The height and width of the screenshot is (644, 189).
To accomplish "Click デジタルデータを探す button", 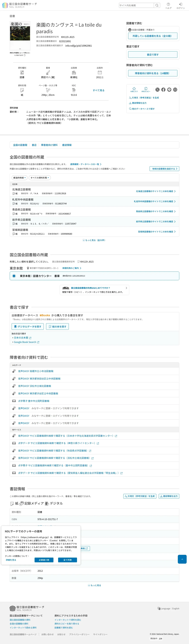I will 28,326.
